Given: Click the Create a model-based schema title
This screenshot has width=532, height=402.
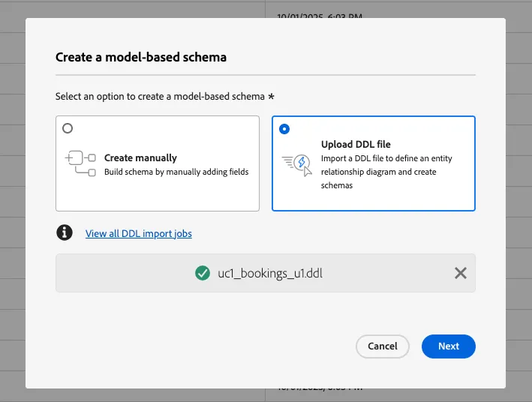Looking at the screenshot, I should pos(141,57).
